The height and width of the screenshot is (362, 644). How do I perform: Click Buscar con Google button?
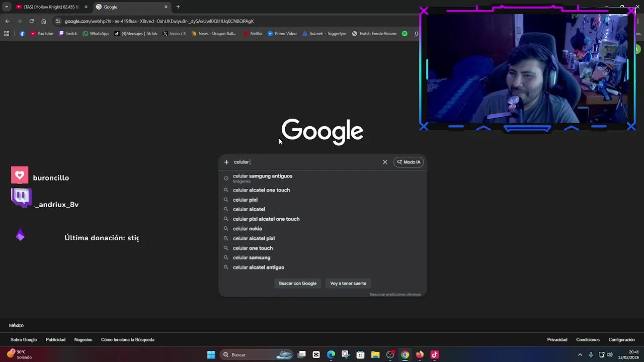298,284
